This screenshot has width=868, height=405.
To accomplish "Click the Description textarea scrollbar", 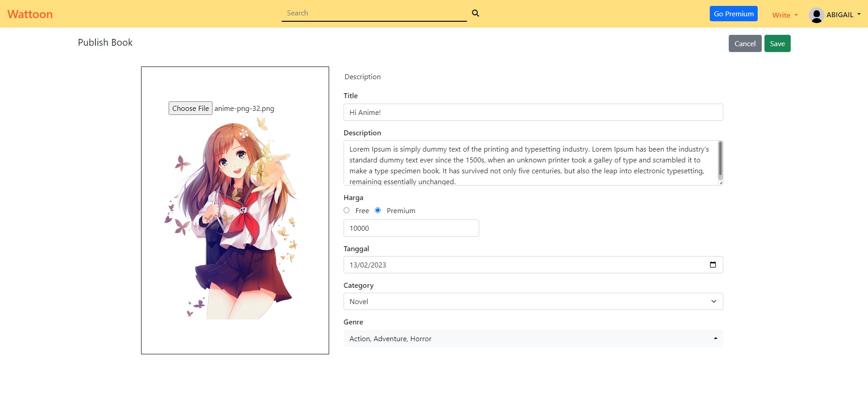I will [x=720, y=160].
